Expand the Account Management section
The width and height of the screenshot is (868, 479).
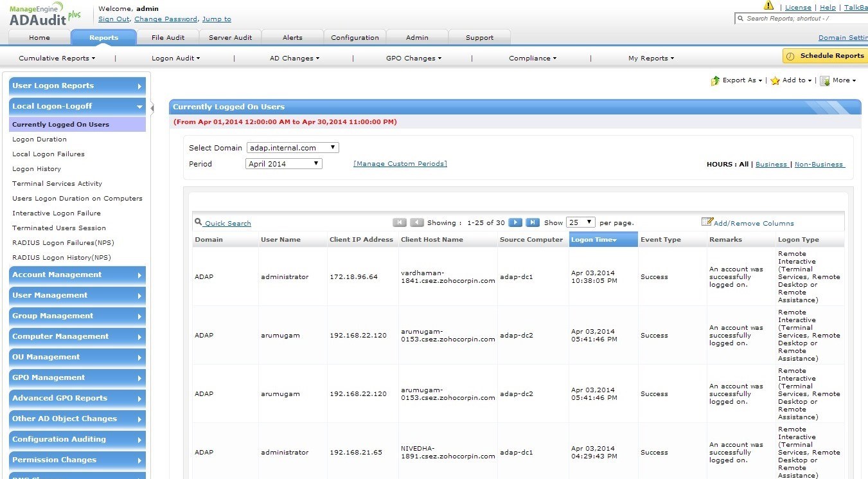point(78,275)
